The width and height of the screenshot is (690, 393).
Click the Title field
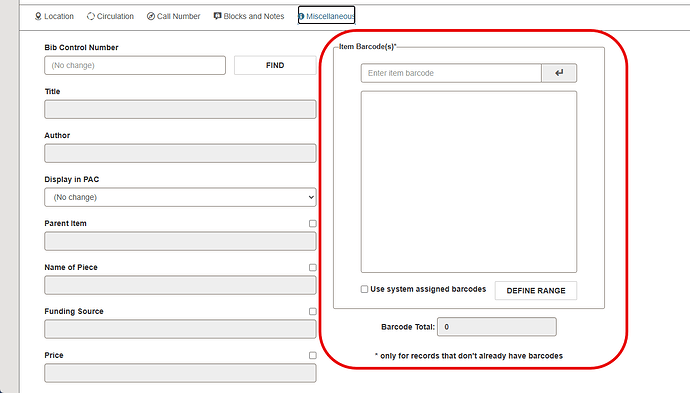[180, 109]
